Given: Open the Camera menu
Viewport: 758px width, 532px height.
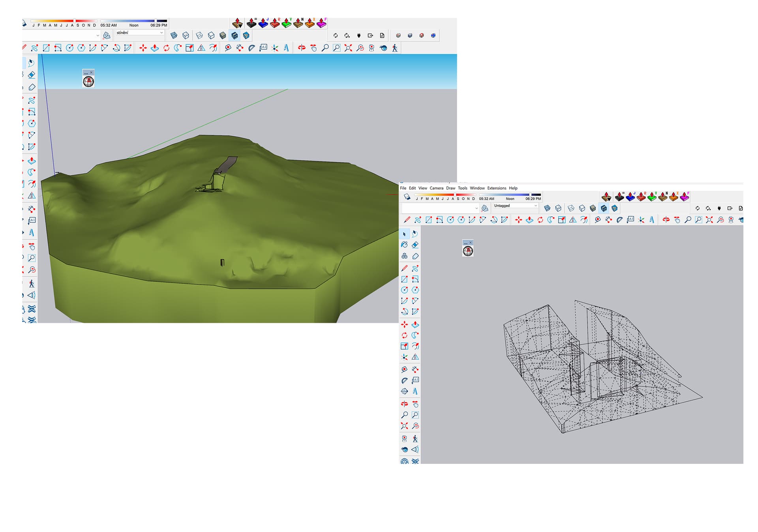Looking at the screenshot, I should pyautogui.click(x=436, y=188).
